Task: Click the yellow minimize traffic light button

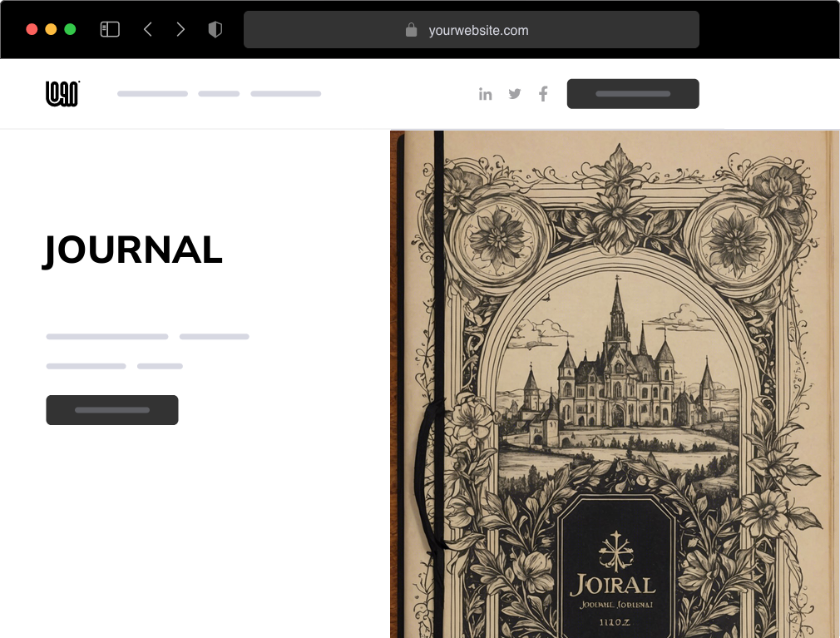Action: [x=52, y=27]
